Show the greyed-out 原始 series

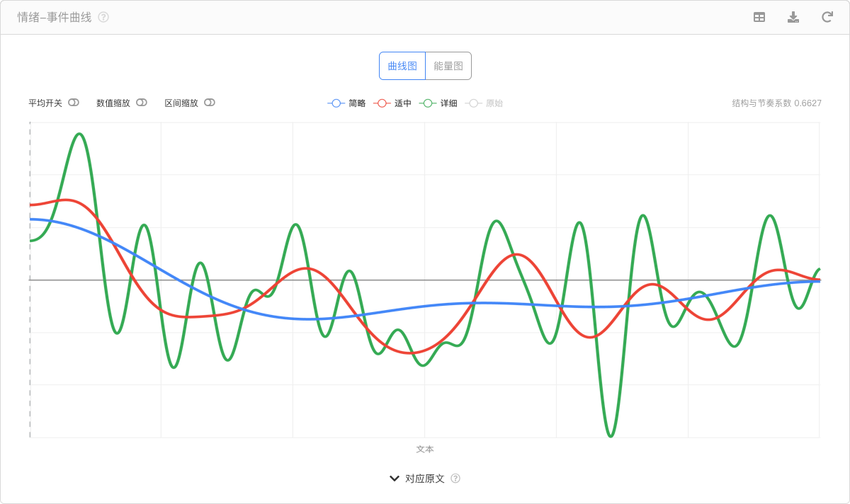click(x=493, y=103)
